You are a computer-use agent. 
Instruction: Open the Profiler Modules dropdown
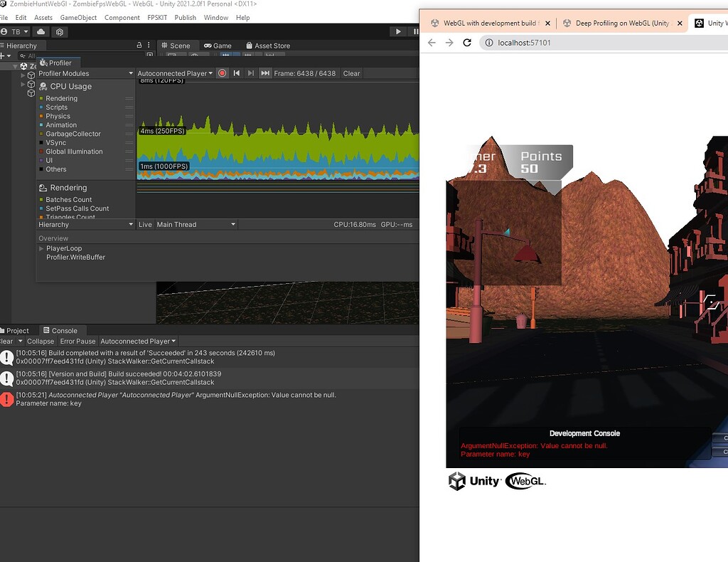85,73
